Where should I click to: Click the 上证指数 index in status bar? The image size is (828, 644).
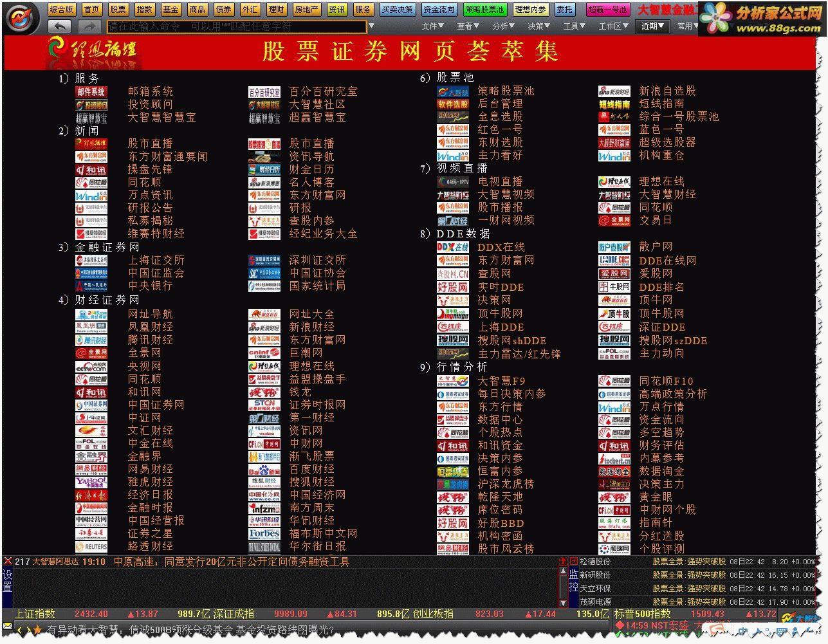(35, 614)
